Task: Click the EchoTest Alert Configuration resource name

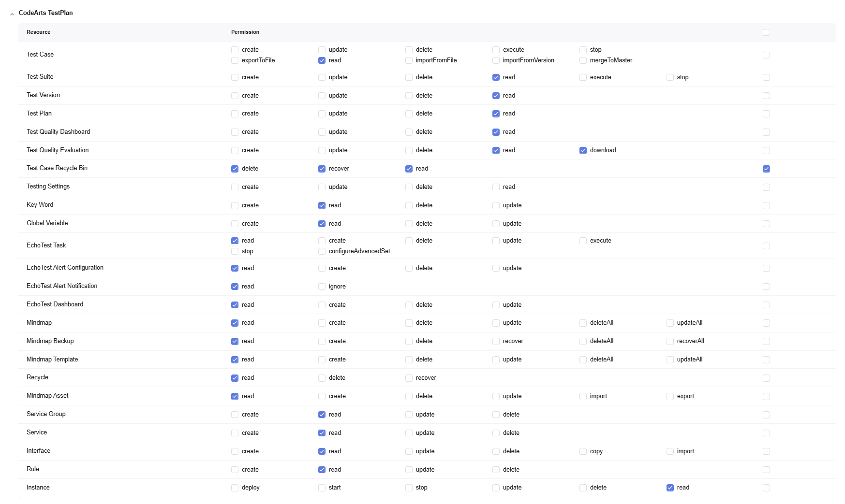Action: point(65,267)
